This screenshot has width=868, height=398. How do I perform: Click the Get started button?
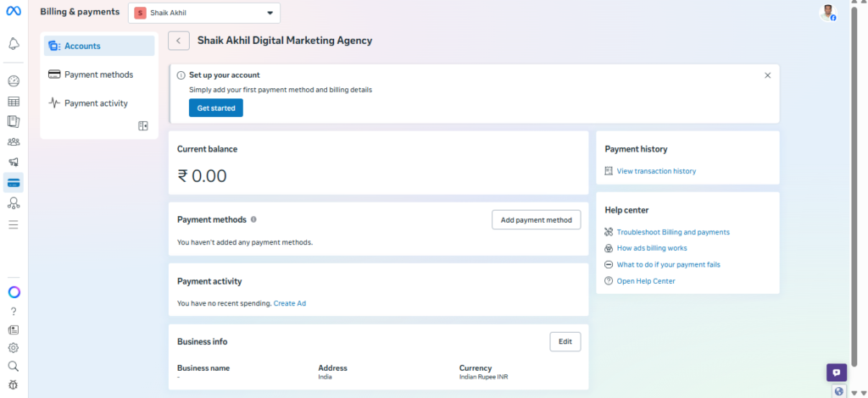pyautogui.click(x=216, y=108)
